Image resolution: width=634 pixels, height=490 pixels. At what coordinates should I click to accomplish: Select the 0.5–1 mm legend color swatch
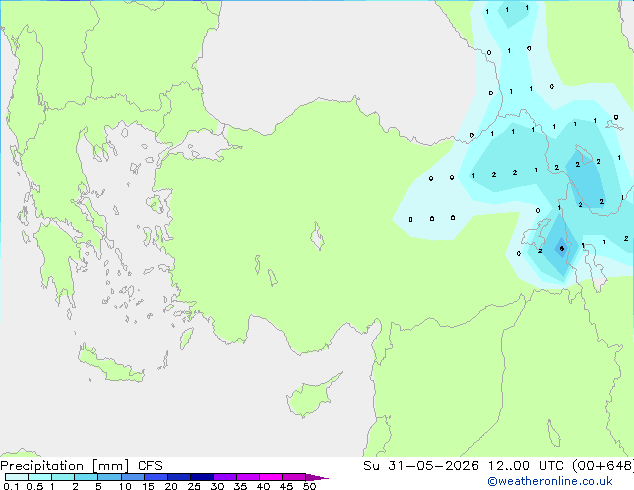click(40, 477)
